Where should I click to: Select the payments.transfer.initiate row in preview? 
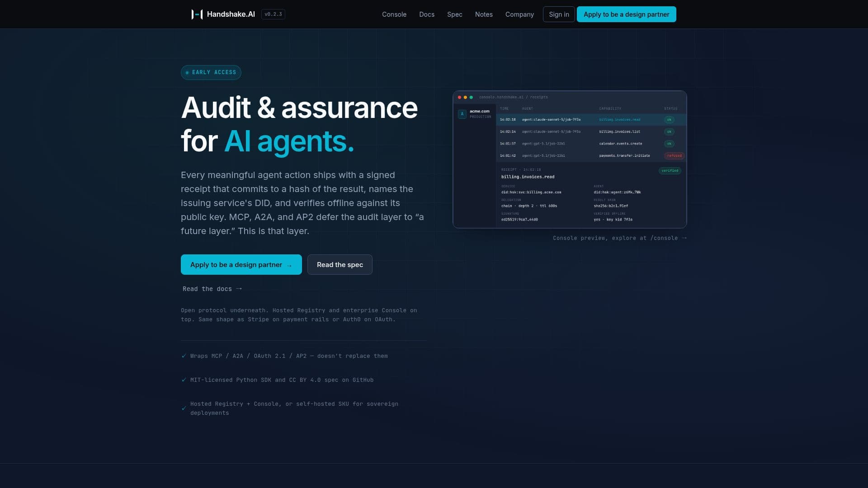tap(591, 155)
